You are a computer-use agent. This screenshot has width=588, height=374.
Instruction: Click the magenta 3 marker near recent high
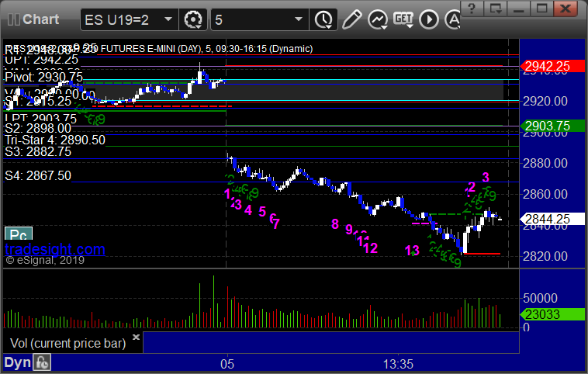coord(486,177)
